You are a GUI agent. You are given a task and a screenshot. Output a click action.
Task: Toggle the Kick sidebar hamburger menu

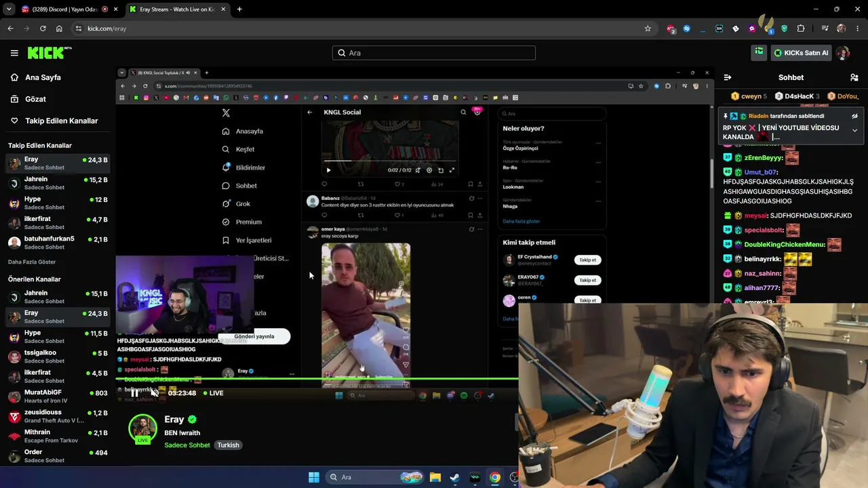pos(14,53)
